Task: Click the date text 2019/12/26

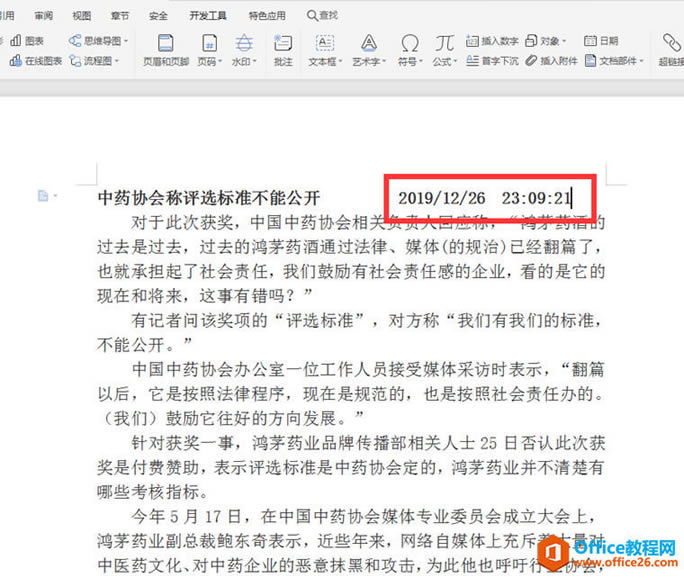Action: 441,198
